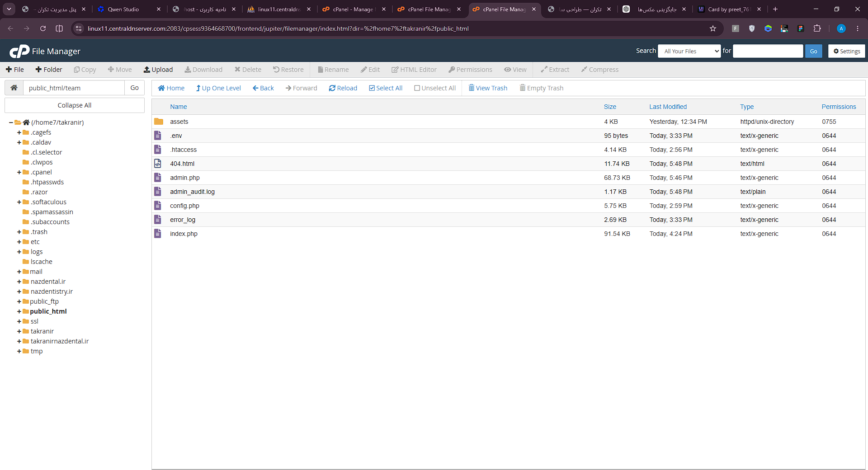
Task: Click the cPanel logo
Action: click(x=19, y=52)
